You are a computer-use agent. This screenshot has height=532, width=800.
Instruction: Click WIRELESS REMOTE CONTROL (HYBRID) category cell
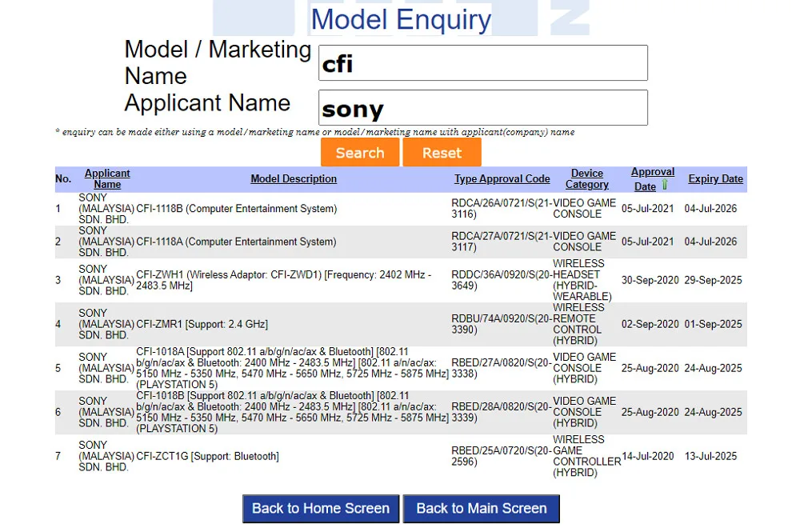tap(578, 325)
